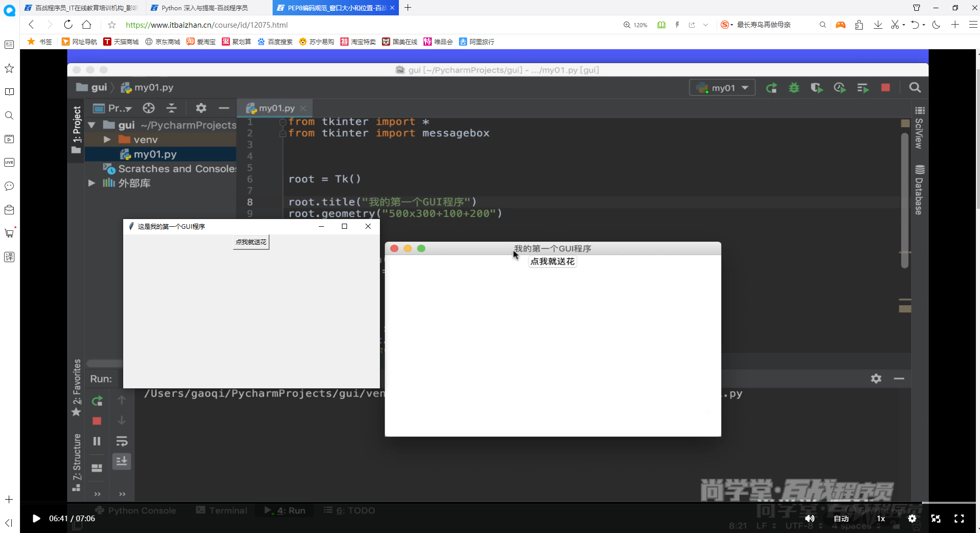Expand the venv folder
980x533 pixels.
(107, 140)
